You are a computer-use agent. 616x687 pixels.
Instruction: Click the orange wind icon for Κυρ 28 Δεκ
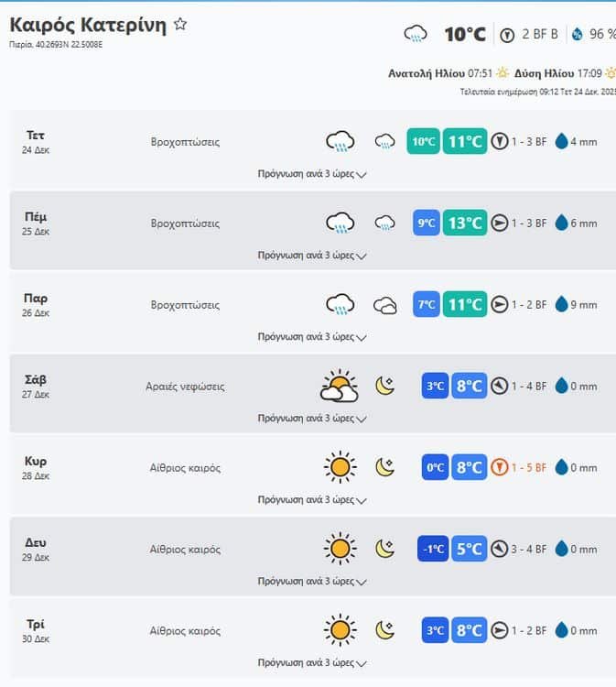[x=499, y=468]
